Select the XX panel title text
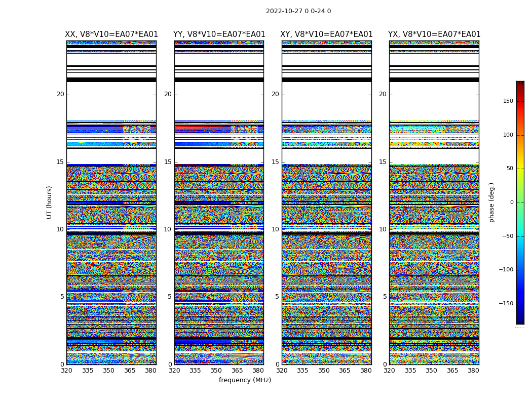 (111, 34)
